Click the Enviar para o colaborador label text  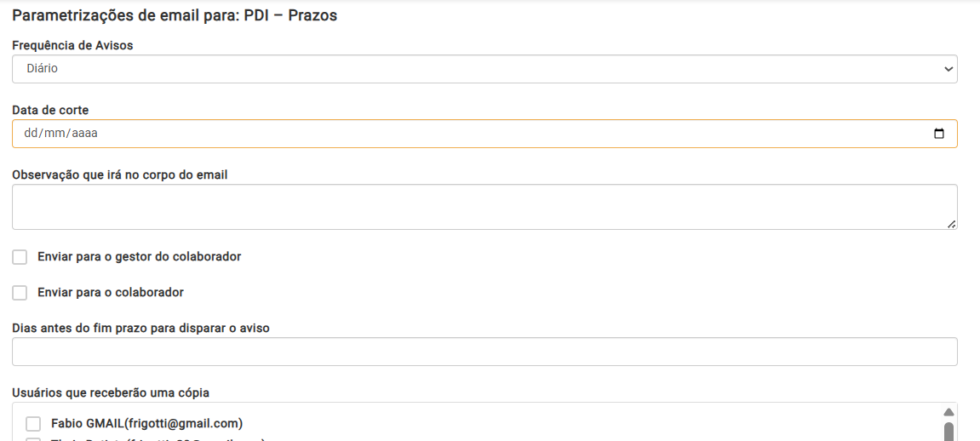coord(111,292)
